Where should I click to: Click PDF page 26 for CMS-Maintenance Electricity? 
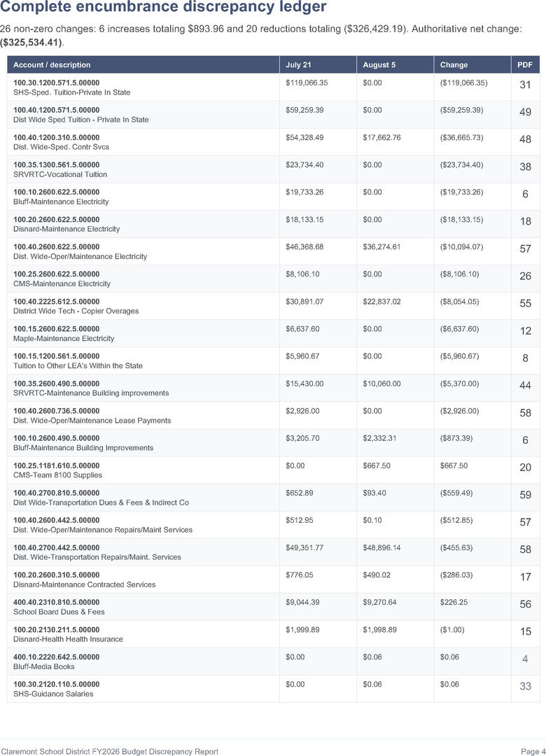point(525,276)
